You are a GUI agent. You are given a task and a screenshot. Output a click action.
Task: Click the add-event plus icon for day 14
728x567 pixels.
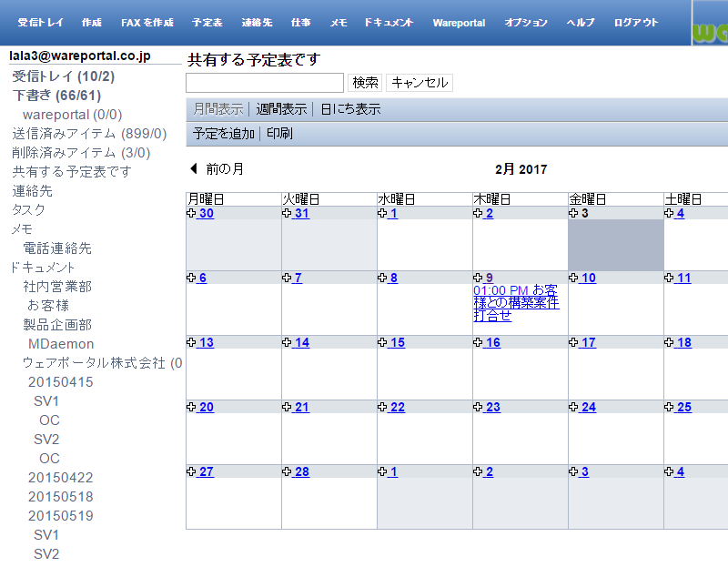click(x=287, y=342)
